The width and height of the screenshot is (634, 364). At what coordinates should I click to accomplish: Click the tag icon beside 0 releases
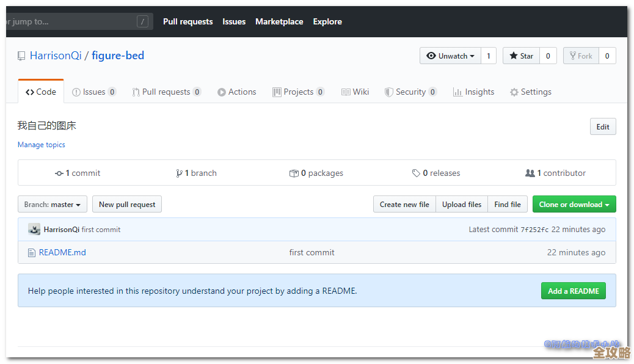click(x=416, y=173)
